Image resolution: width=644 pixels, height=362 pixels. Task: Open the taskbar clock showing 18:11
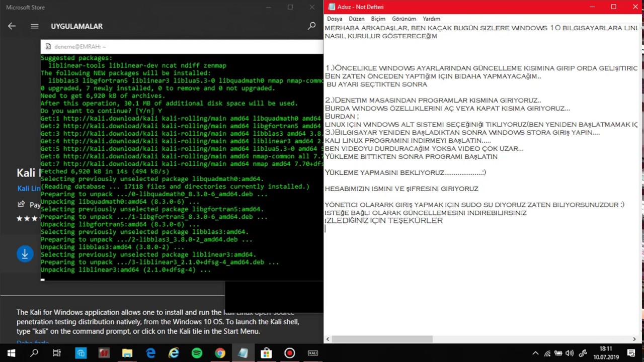[606, 353]
